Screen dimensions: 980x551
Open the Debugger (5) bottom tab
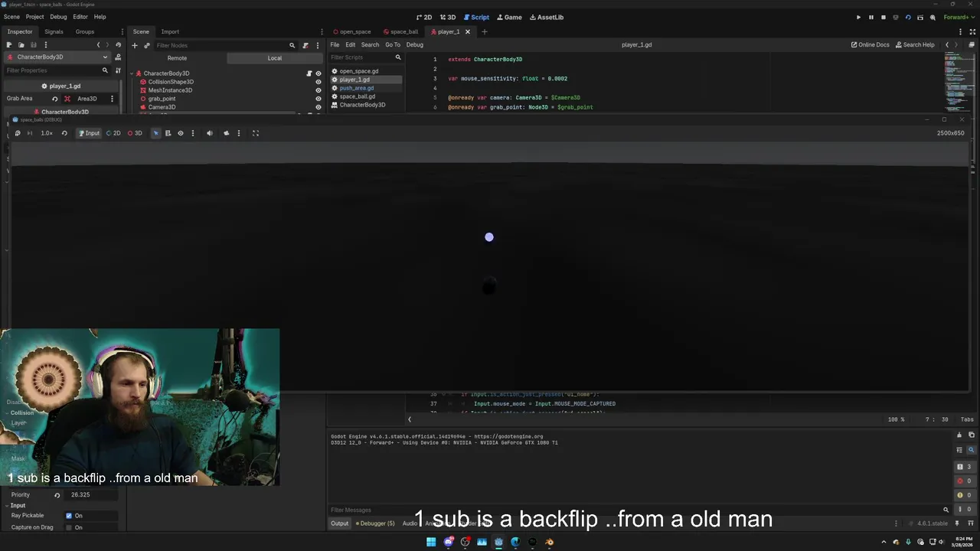375,523
